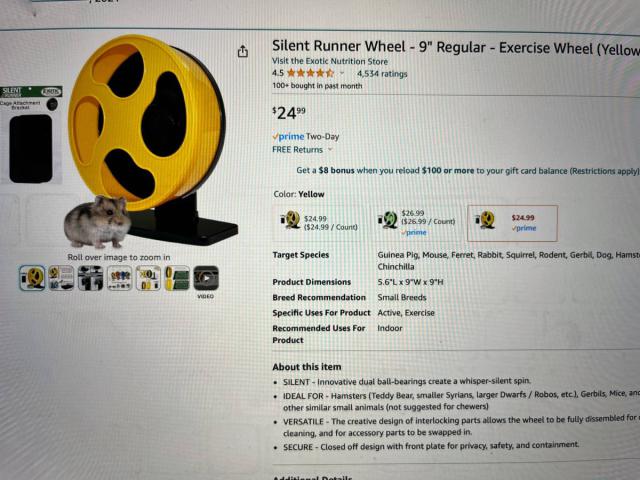640x480 pixels.
Task: Choose the green $26.99 color option
Action: [416, 222]
